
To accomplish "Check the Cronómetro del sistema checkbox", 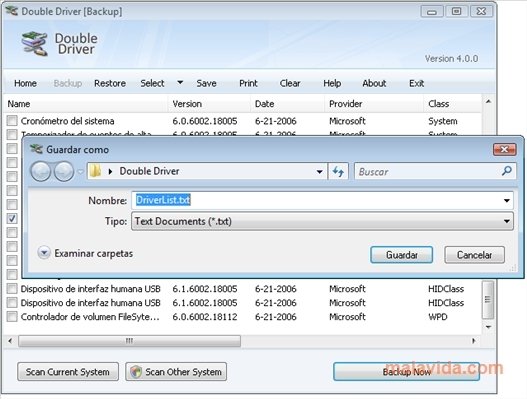I will tap(12, 121).
